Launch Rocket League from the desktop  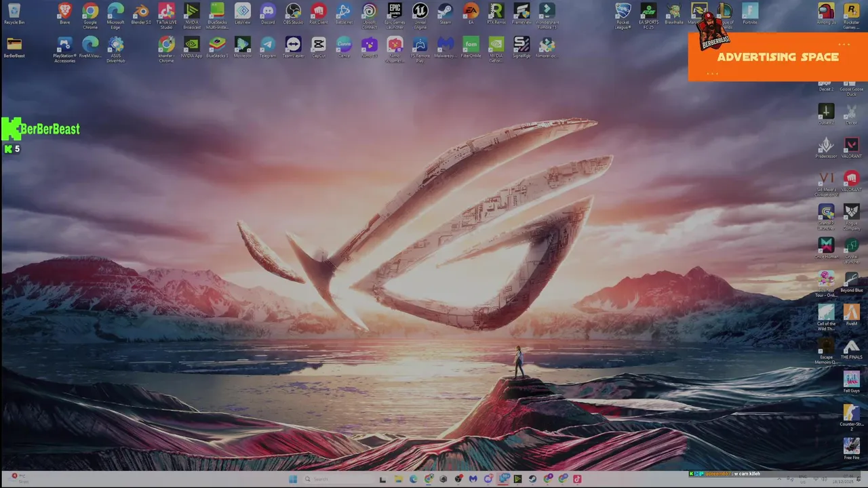tap(623, 15)
